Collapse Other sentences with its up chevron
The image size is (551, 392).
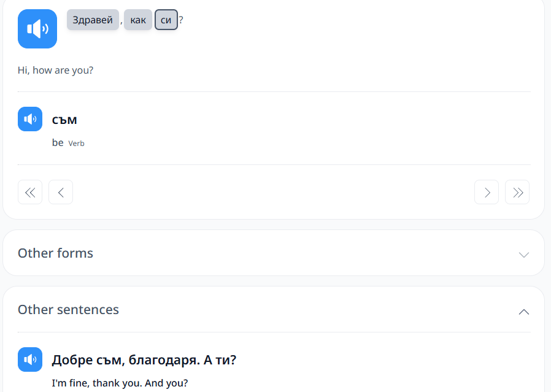pyautogui.click(x=523, y=312)
